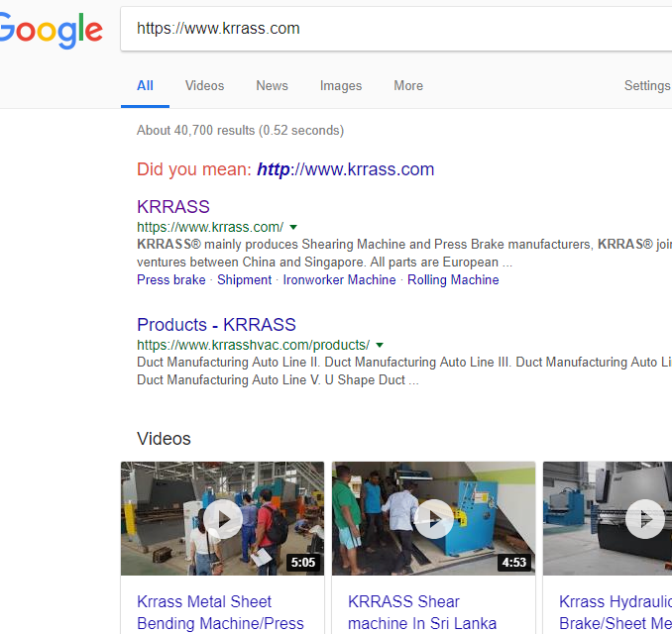
Task: Click the 'About 40,700 results' text
Action: [240, 130]
